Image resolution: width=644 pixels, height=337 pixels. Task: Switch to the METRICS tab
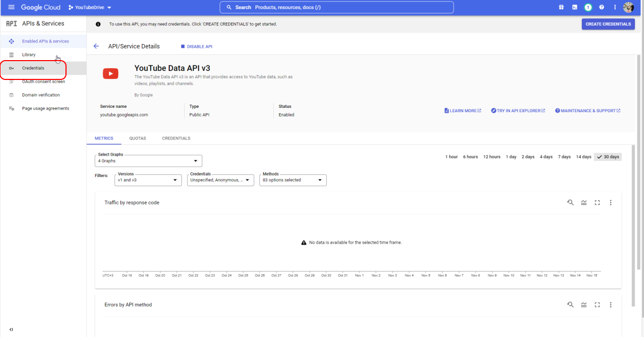tap(104, 138)
